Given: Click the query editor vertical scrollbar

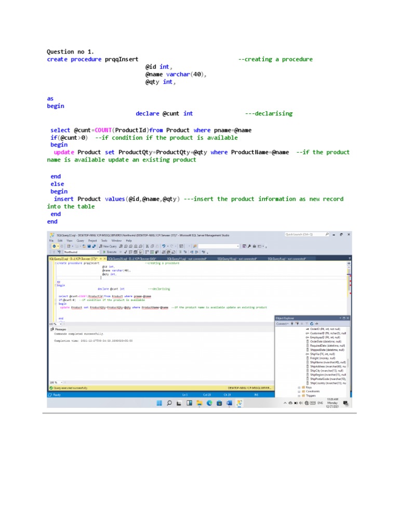Looking at the screenshot, I should tap(349, 291).
